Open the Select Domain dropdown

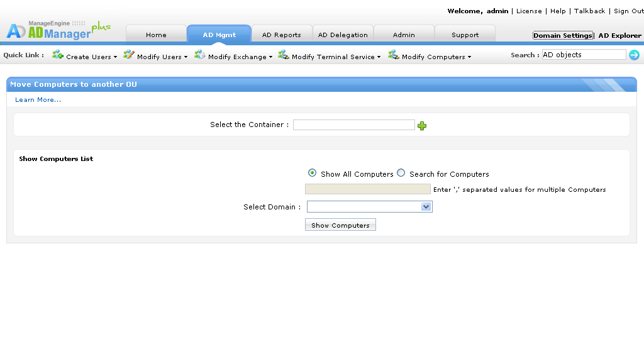coord(369,207)
